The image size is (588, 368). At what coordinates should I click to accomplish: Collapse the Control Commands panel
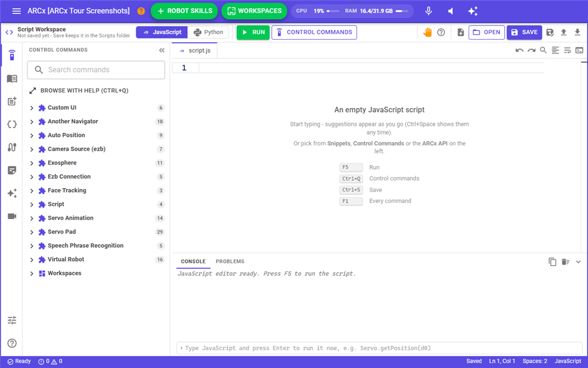(161, 50)
